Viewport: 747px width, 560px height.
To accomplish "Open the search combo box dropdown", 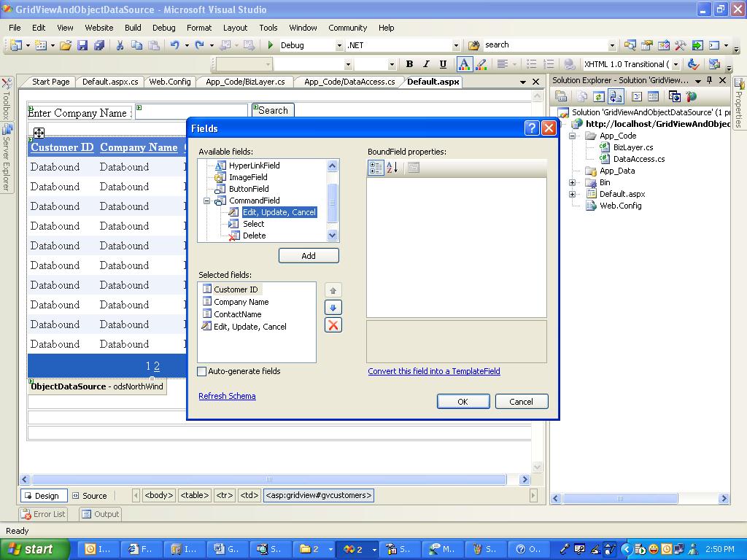I will [x=612, y=45].
